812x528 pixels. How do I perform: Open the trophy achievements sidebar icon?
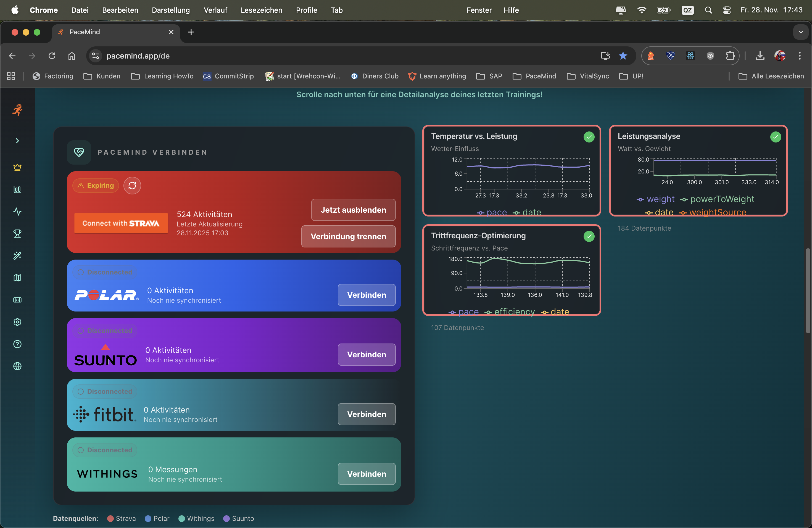pyautogui.click(x=17, y=234)
